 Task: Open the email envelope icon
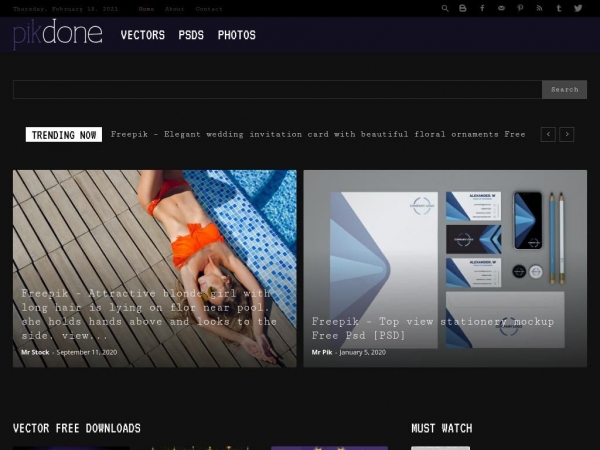[501, 8]
